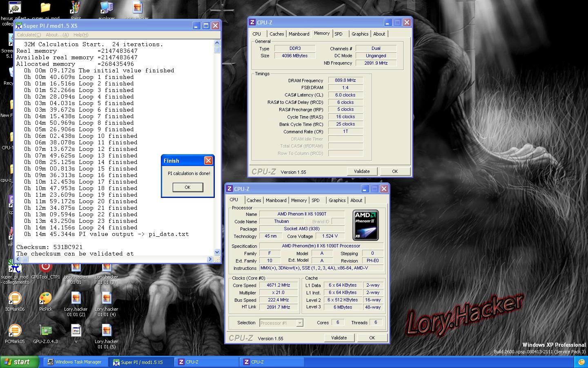Click OK in the processor CPU-Z window
This screenshot has height=368, width=588.
pos(372,338)
